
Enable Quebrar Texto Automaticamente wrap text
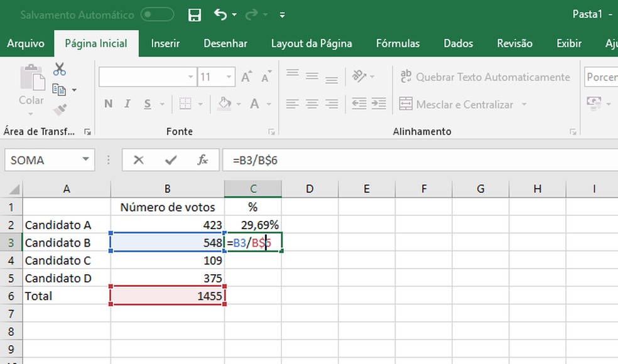(x=485, y=77)
